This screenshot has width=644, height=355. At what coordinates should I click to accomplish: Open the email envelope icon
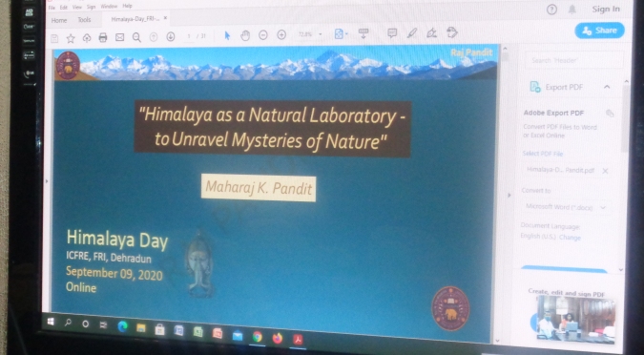tap(119, 37)
